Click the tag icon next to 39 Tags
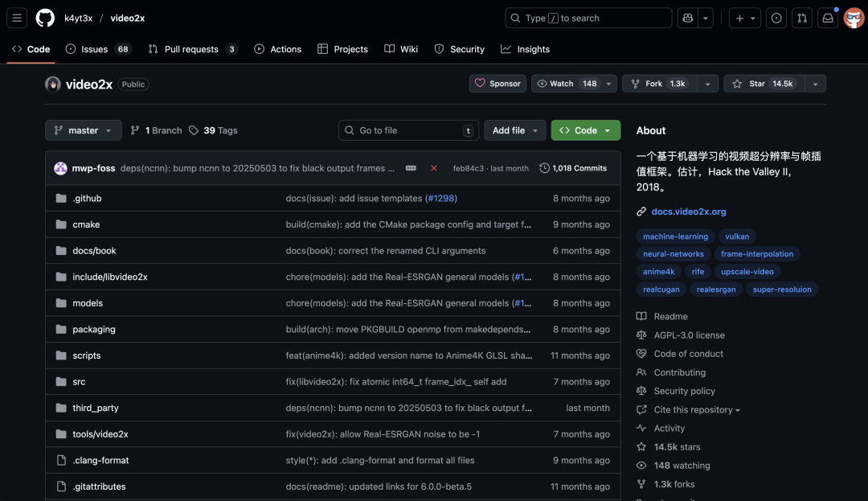868x501 pixels. [194, 130]
